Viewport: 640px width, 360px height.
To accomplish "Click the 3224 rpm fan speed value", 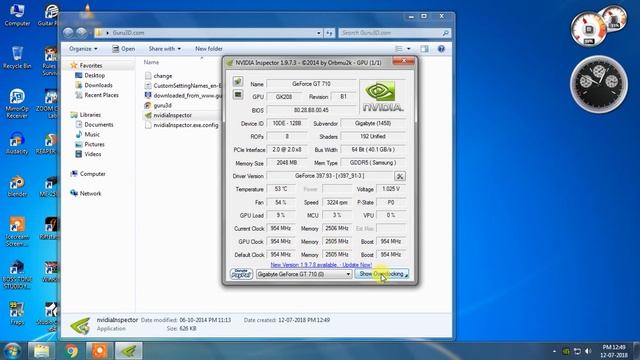I will pos(337,202).
